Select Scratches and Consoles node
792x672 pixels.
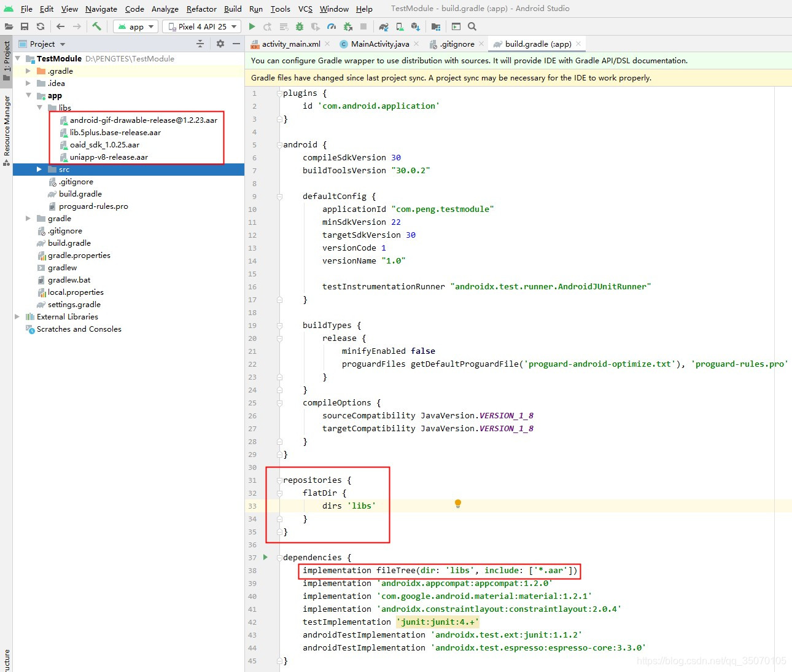tap(73, 329)
